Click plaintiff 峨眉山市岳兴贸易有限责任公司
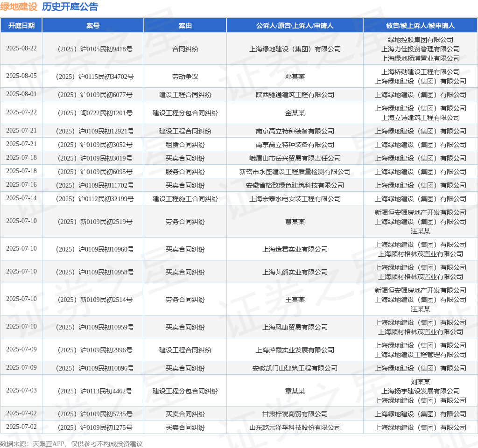Viewport: 478px width, 448px height. click(x=295, y=158)
